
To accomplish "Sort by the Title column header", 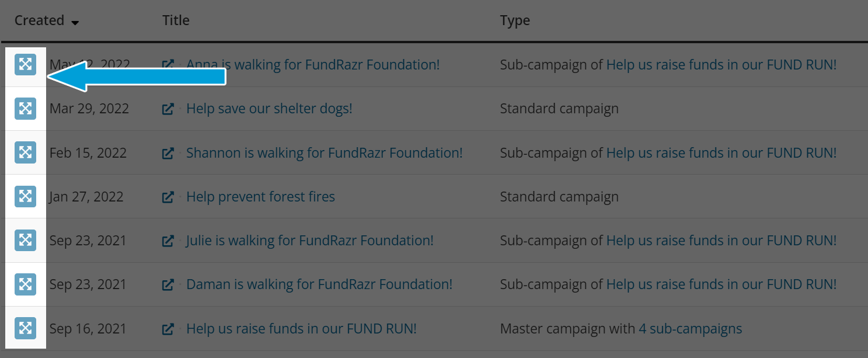I will 176,20.
